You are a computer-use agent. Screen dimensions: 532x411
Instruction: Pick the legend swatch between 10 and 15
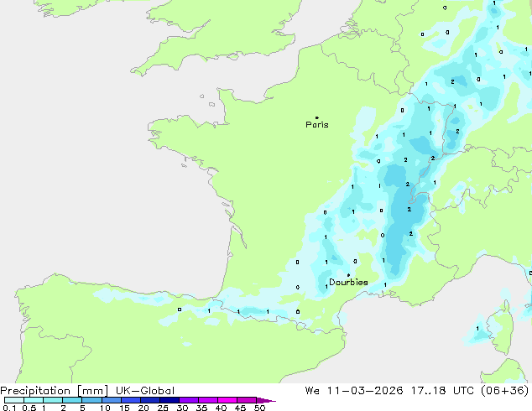(112, 400)
